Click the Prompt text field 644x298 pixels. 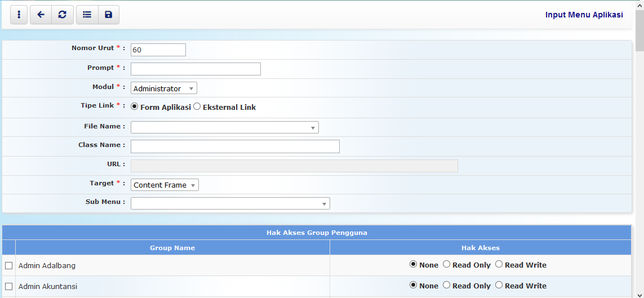(x=196, y=69)
